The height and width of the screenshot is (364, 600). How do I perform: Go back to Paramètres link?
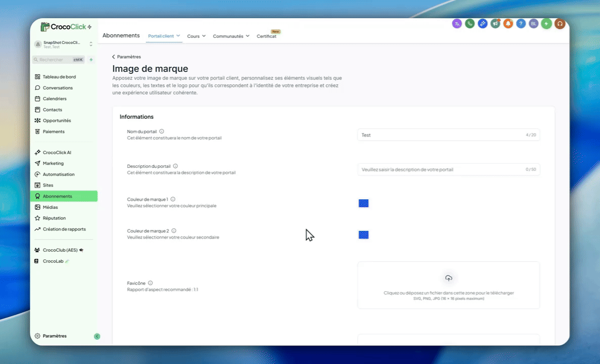tap(126, 57)
